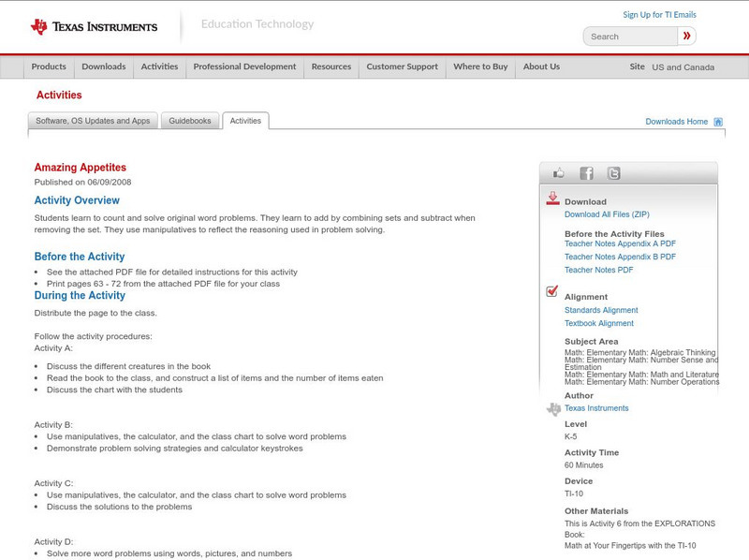Open the Textbook Alignment link
The image size is (749, 560).
[x=597, y=322]
